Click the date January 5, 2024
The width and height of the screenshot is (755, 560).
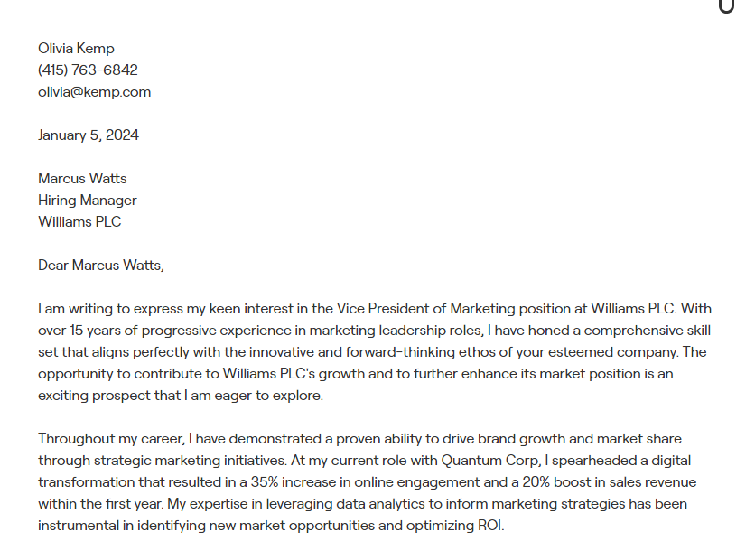[x=89, y=135]
